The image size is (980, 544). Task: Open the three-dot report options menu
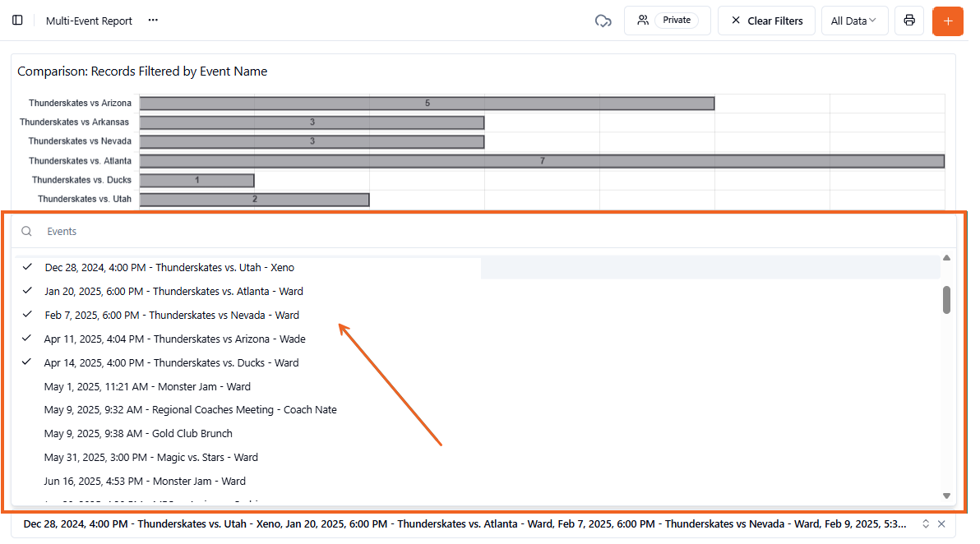[153, 21]
